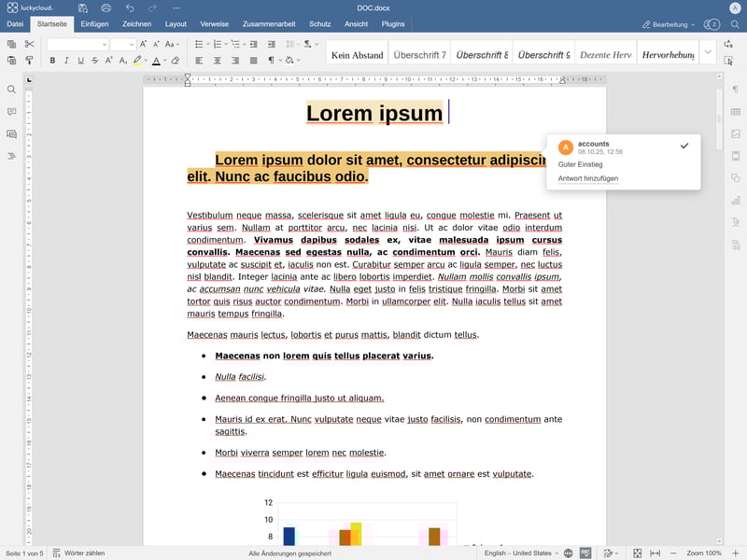747x560 pixels.
Task: Open the font name dropdown
Action: pos(78,44)
